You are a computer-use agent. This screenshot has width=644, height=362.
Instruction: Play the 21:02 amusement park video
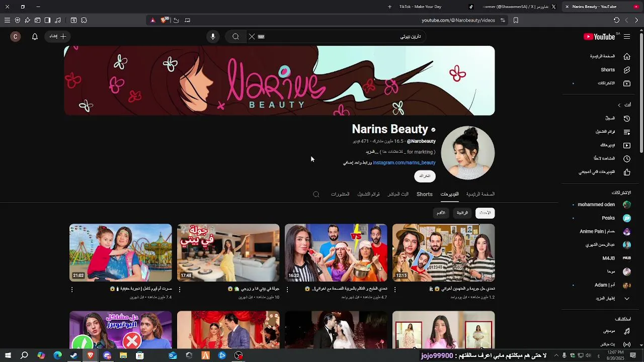coord(121,253)
